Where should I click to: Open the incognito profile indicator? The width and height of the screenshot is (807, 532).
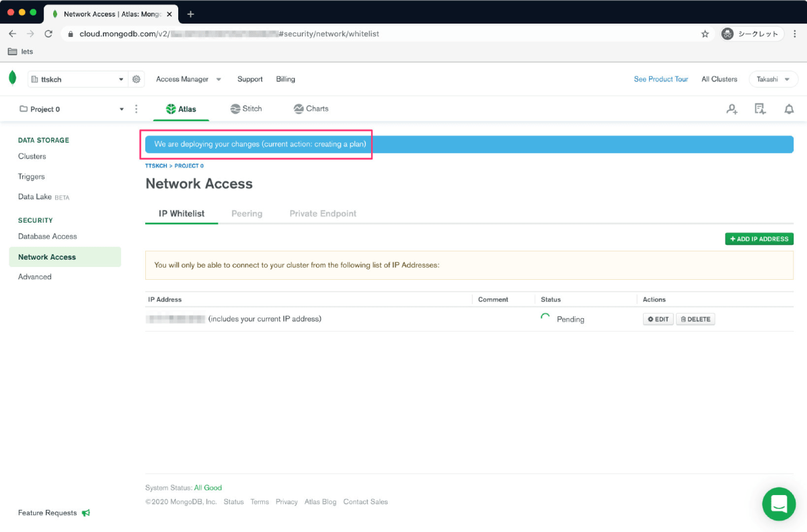(751, 34)
